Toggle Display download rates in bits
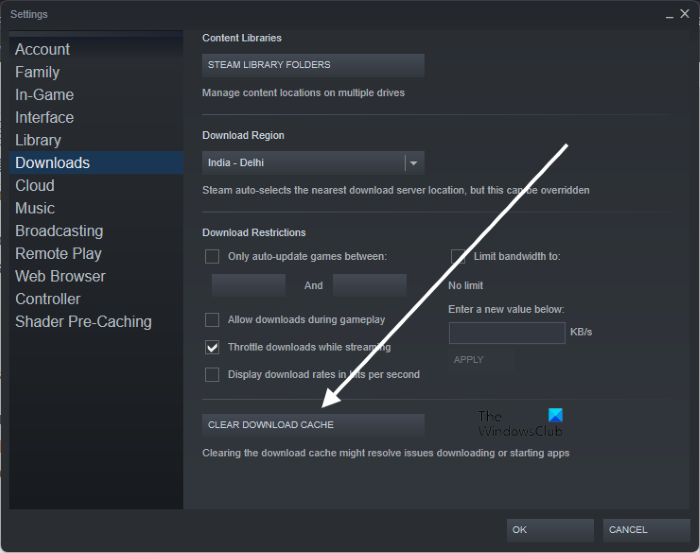This screenshot has width=700, height=553. pyautogui.click(x=212, y=375)
